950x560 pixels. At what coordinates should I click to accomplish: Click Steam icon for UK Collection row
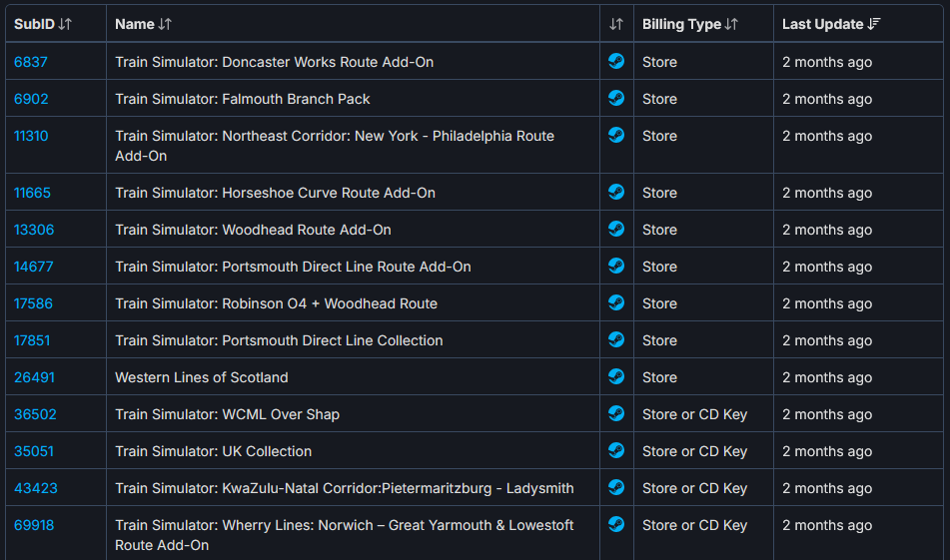[616, 450]
